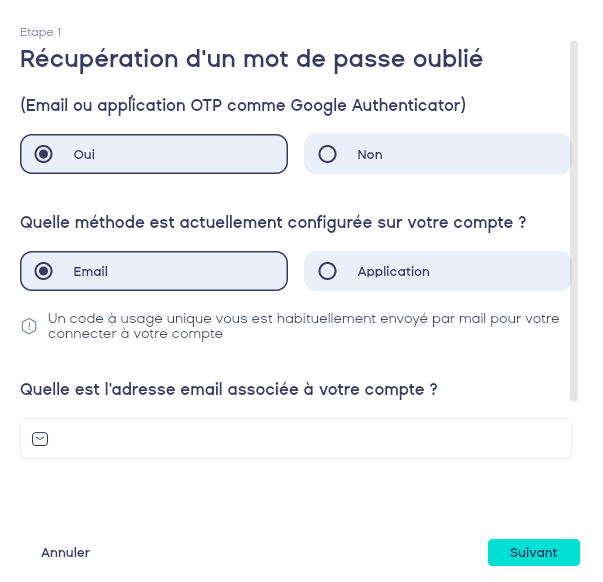
Task: Click the one-time code explanation text
Action: pos(303,326)
